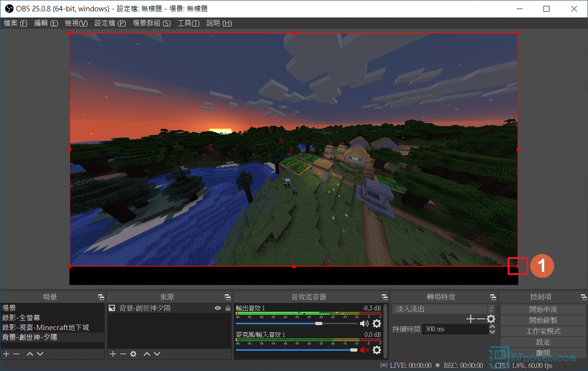Pop out the 控制項 dock panel

(x=584, y=297)
